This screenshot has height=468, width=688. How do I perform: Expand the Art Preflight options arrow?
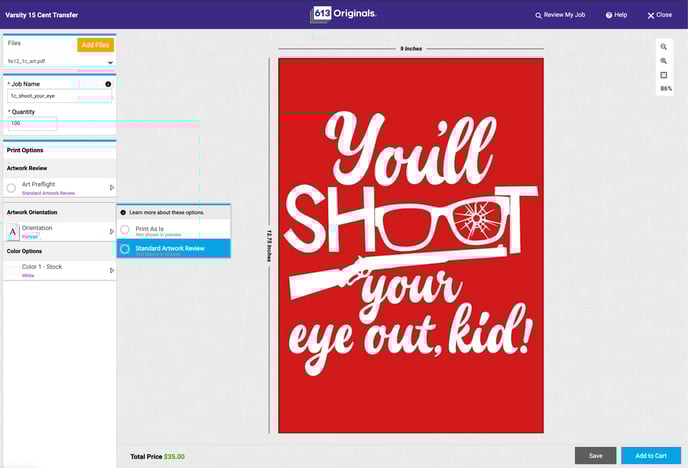click(112, 187)
